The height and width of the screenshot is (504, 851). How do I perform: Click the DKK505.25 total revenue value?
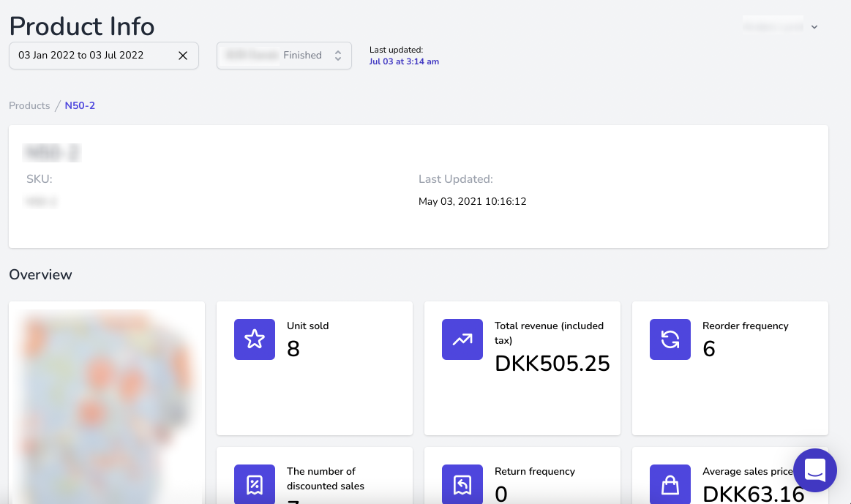pyautogui.click(x=552, y=364)
